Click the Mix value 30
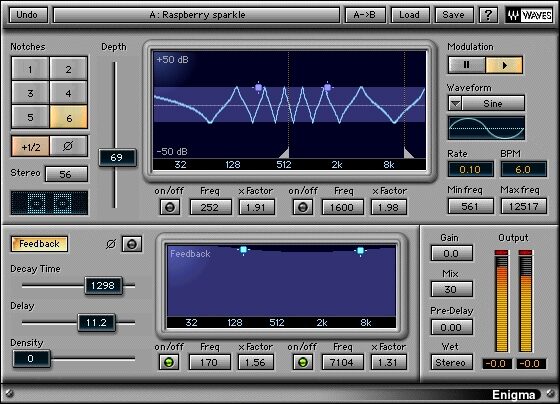Image resolution: width=560 pixels, height=404 pixels. click(452, 289)
